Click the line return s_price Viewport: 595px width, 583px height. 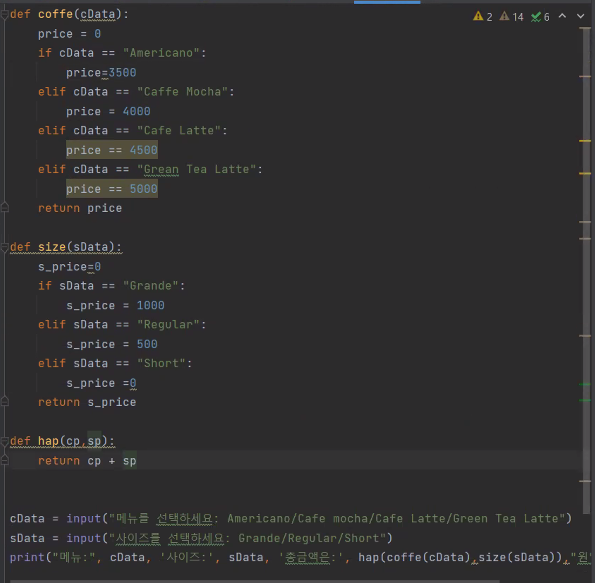87,402
